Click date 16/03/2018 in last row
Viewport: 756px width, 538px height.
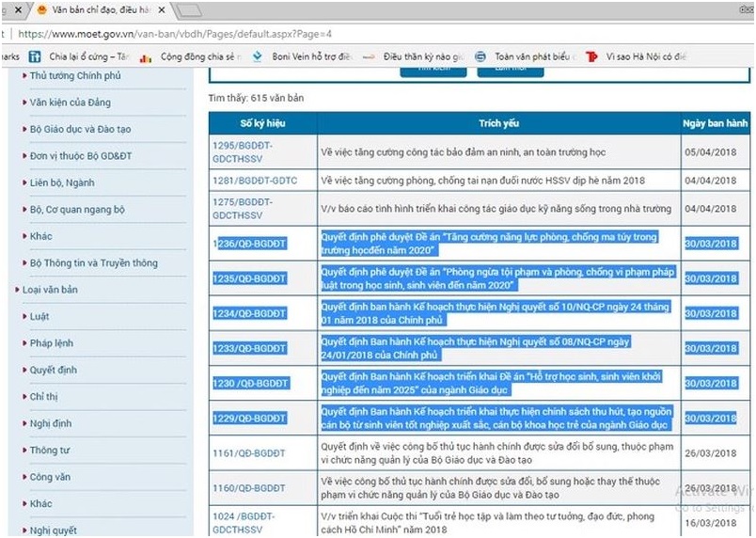tap(711, 523)
